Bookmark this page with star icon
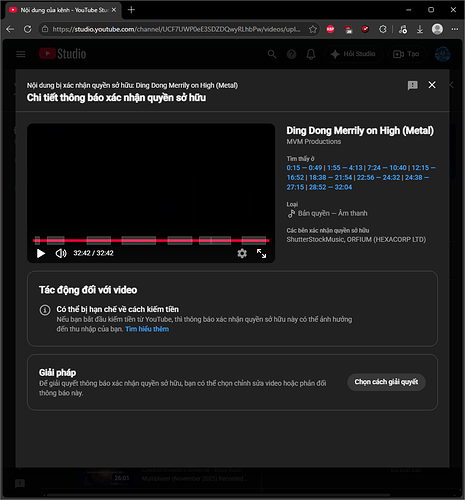 [x=313, y=29]
